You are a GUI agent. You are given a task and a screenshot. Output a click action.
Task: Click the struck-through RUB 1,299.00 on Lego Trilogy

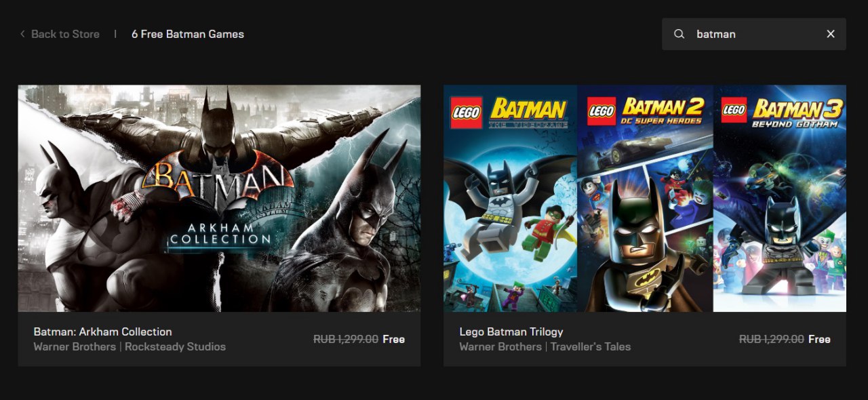[772, 339]
